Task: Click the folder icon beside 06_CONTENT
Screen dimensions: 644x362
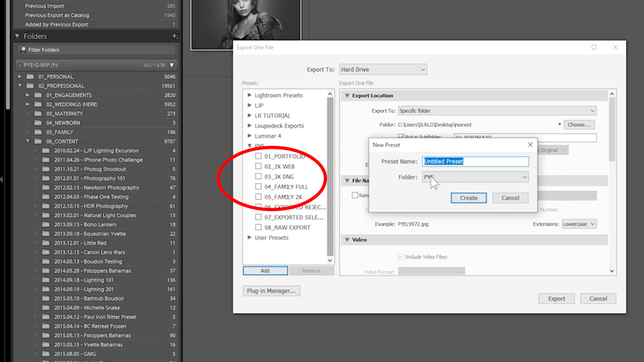Action: (x=37, y=141)
